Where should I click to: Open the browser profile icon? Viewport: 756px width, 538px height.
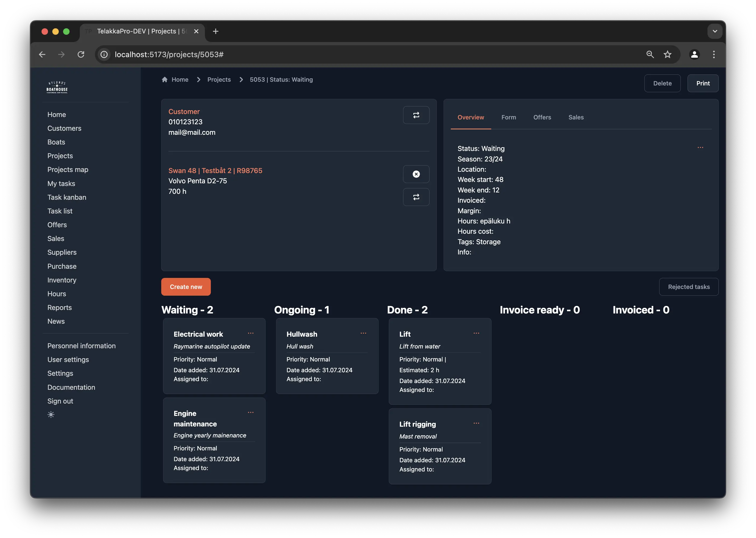(694, 54)
